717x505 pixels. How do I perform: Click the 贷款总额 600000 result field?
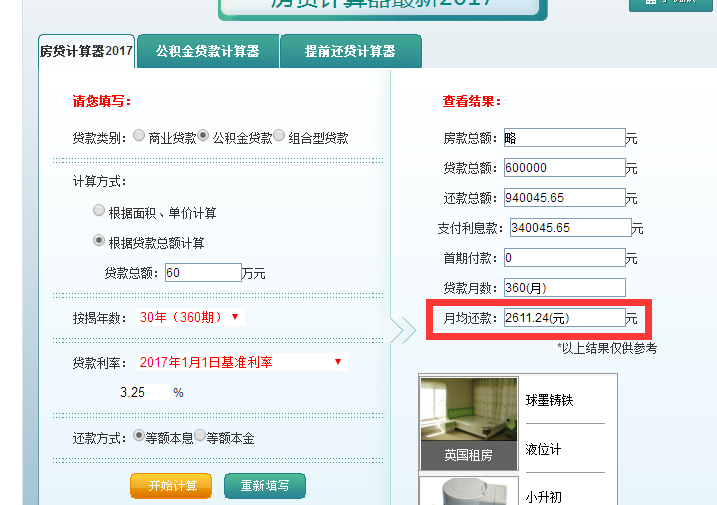click(565, 168)
